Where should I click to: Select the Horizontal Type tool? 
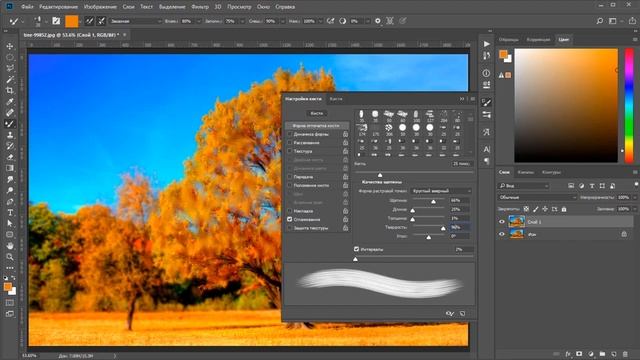[10, 212]
